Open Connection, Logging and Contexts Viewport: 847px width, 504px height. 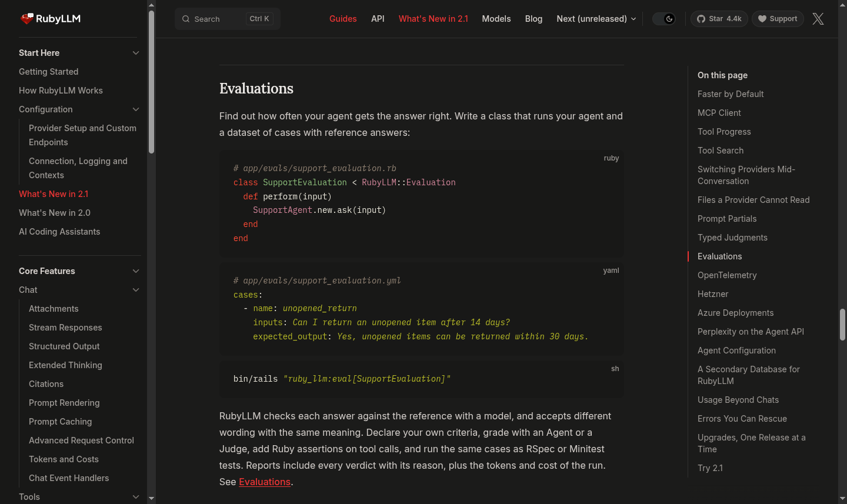click(x=78, y=168)
